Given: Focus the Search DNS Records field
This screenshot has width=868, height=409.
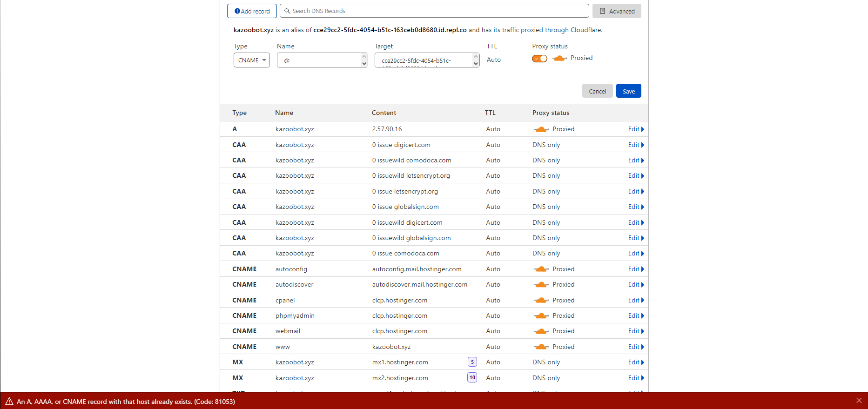Looking at the screenshot, I should [x=434, y=11].
